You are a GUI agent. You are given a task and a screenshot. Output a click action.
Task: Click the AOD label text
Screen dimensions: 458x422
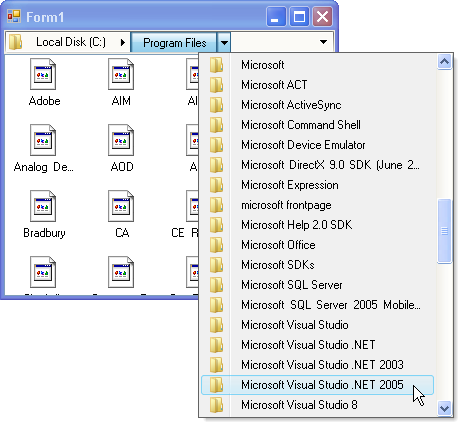(x=122, y=167)
